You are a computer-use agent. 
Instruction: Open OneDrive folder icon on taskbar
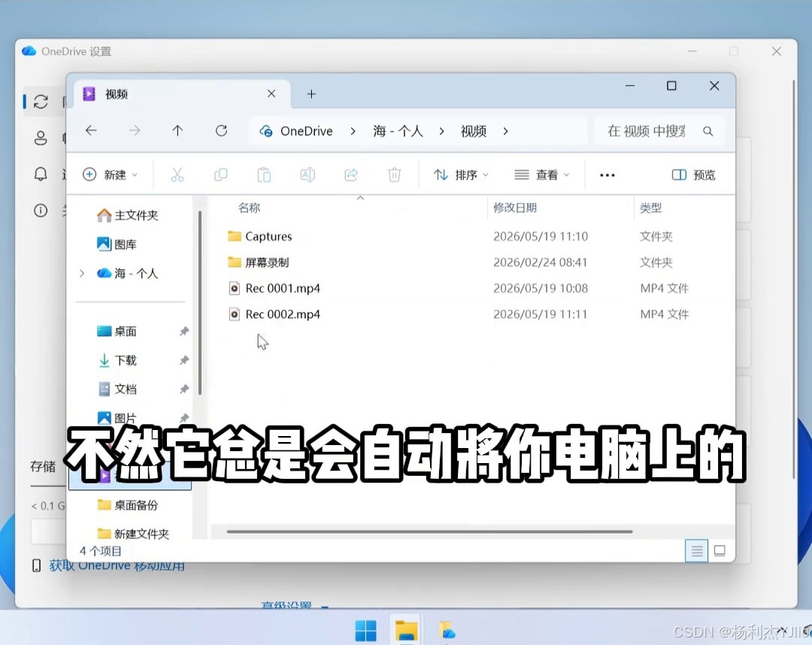point(447,630)
